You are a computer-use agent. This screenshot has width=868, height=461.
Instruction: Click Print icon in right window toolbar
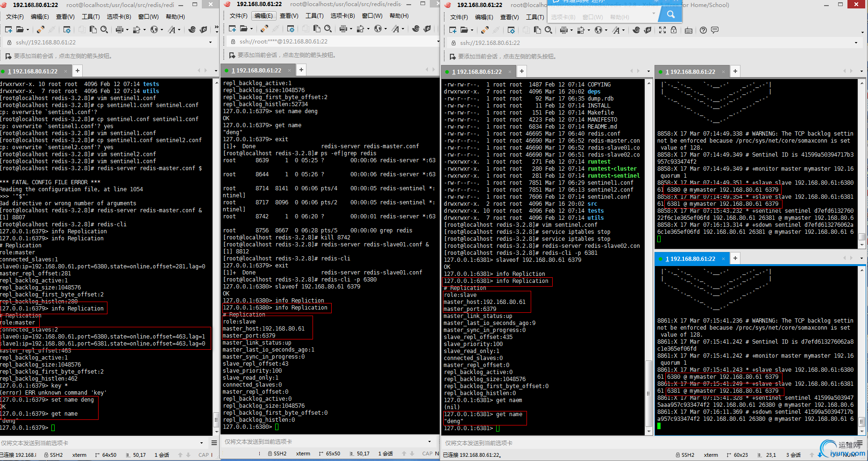point(563,30)
